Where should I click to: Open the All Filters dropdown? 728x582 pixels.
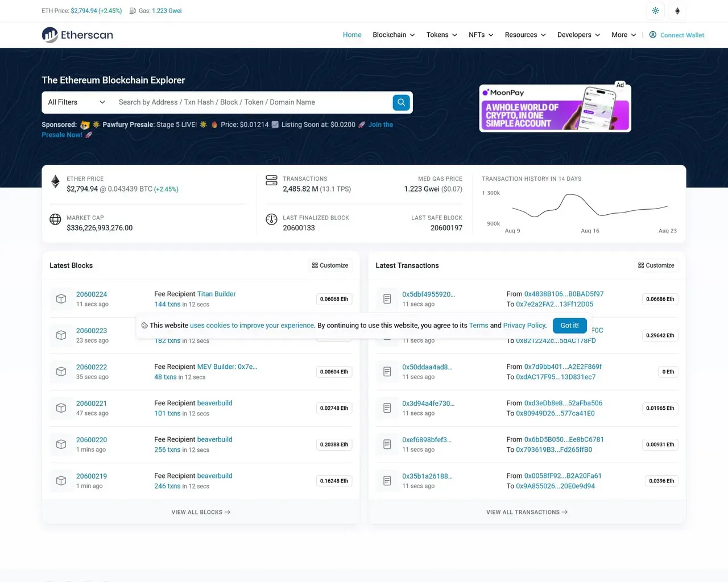pyautogui.click(x=77, y=102)
